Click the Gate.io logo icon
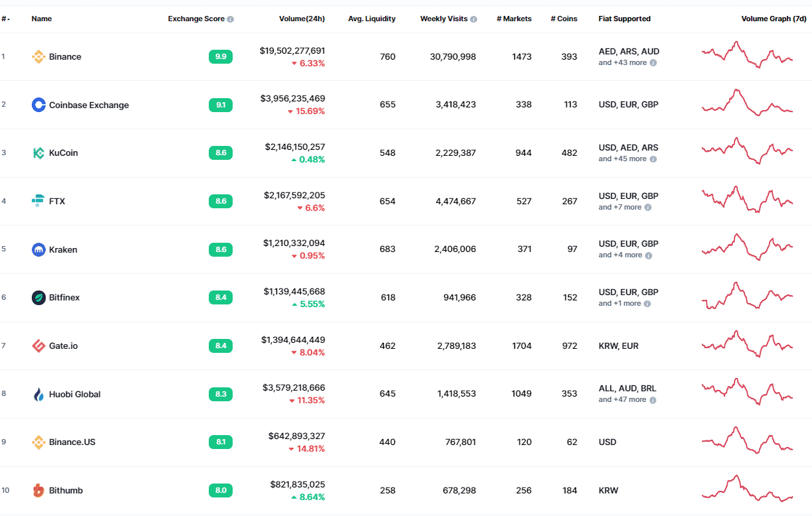812x516 pixels. point(38,346)
